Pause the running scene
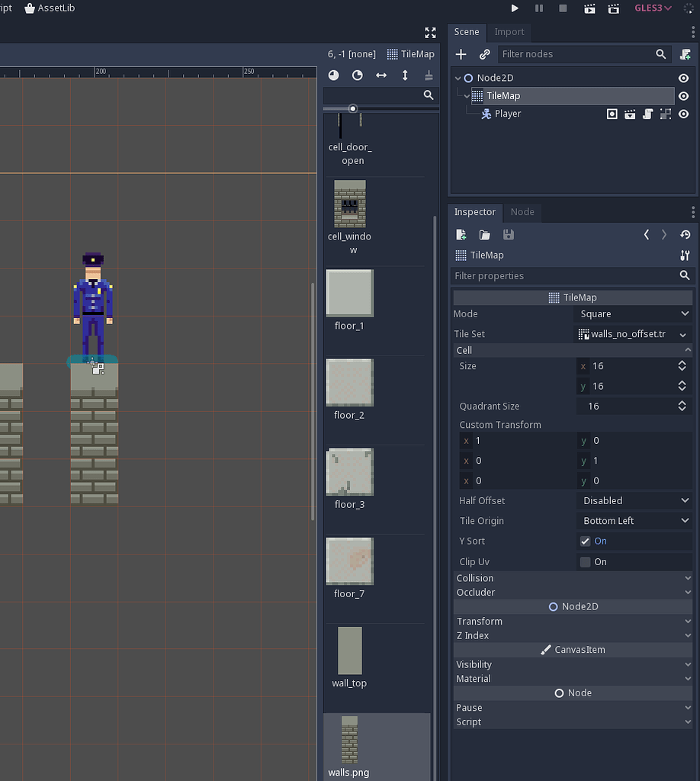The image size is (700, 781). pos(540,8)
